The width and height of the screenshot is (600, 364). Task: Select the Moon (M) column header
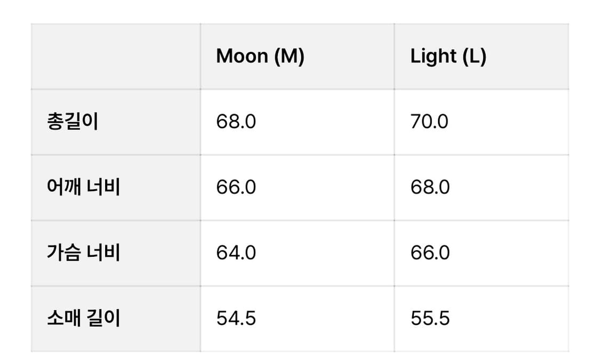(x=297, y=56)
